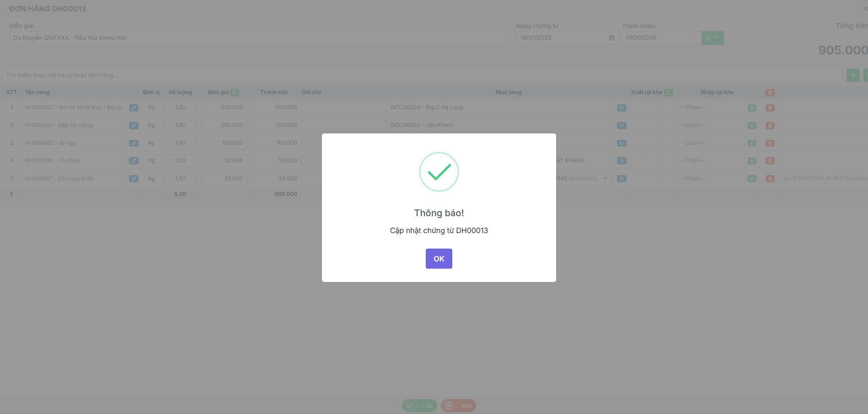Viewport: 868px width, 414px height.
Task: Click the Diễn giải description field
Action: tap(257, 38)
